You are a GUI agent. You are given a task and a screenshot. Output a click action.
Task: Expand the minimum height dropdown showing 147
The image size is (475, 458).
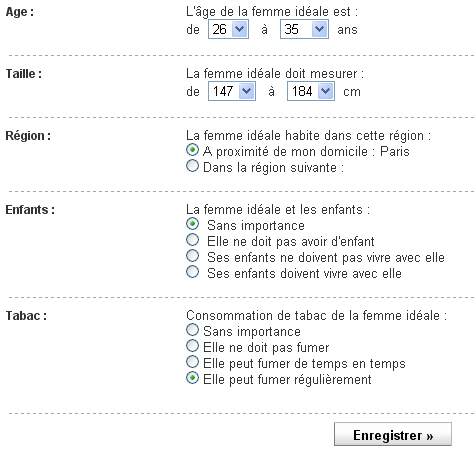232,91
